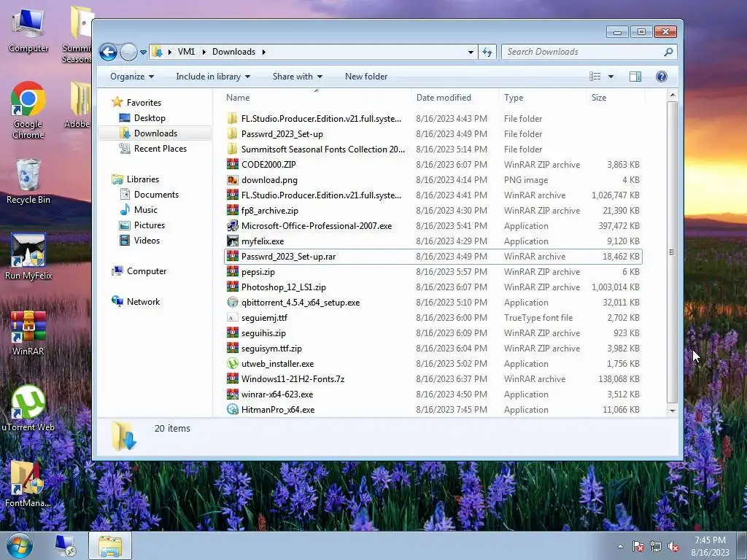Select myfelix.exe icon
The image size is (747, 560).
coord(232,241)
